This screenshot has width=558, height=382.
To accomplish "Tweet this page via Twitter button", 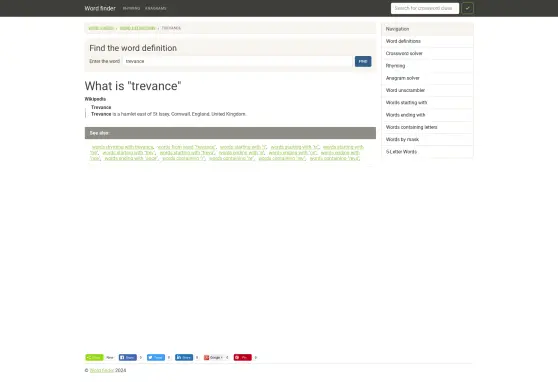I will (x=156, y=357).
